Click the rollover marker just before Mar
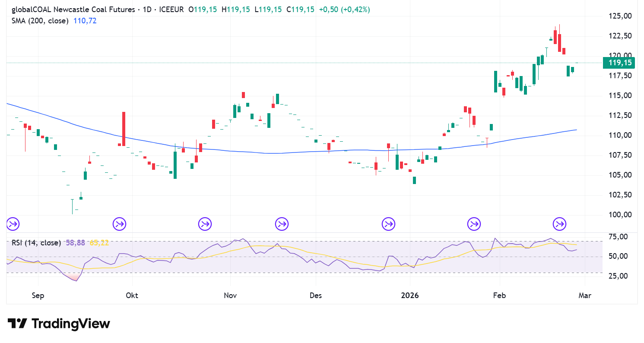The height and width of the screenshot is (343, 644). point(560,224)
